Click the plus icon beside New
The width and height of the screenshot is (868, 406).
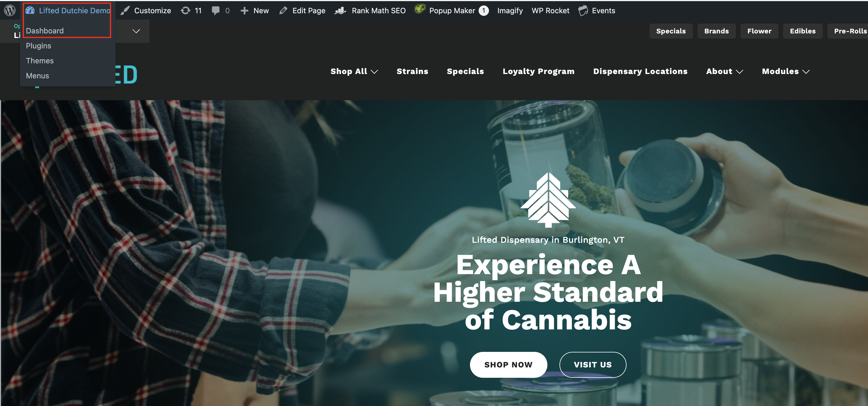244,11
